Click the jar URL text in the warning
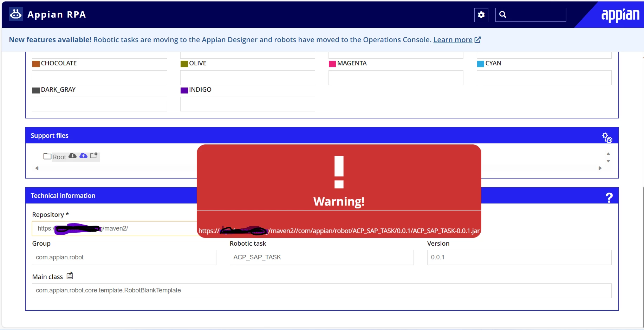 click(x=339, y=231)
